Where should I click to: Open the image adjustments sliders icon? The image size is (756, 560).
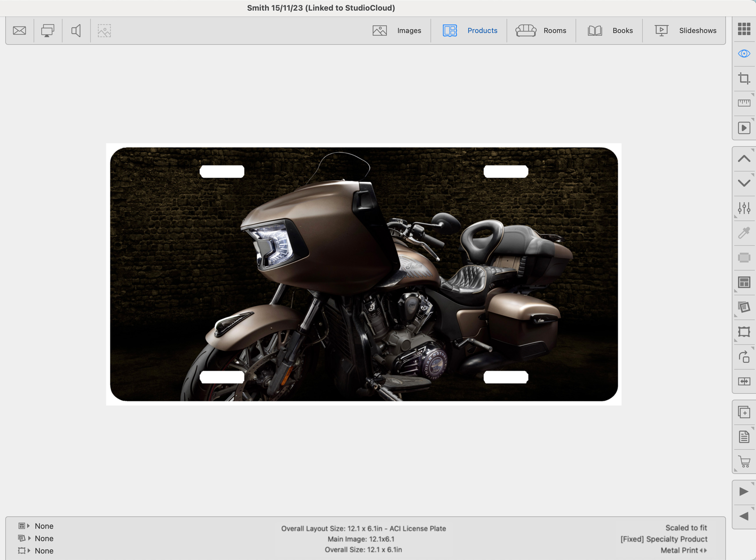click(744, 208)
